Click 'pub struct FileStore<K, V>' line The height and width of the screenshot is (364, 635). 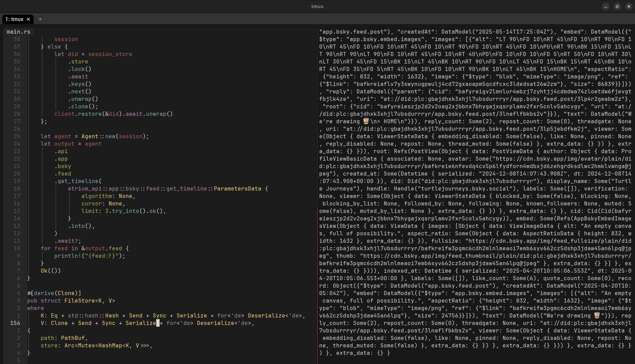(71, 301)
